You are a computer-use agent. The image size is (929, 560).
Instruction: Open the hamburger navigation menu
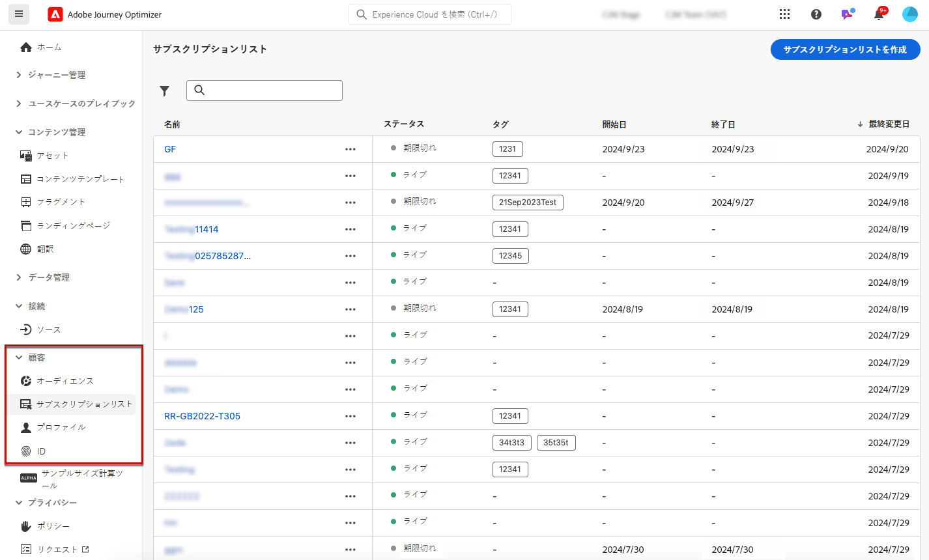click(x=19, y=14)
